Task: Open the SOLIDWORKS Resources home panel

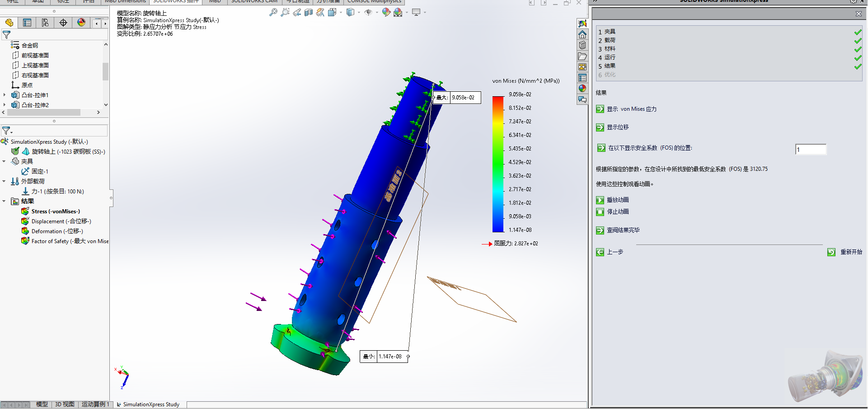Action: 582,34
